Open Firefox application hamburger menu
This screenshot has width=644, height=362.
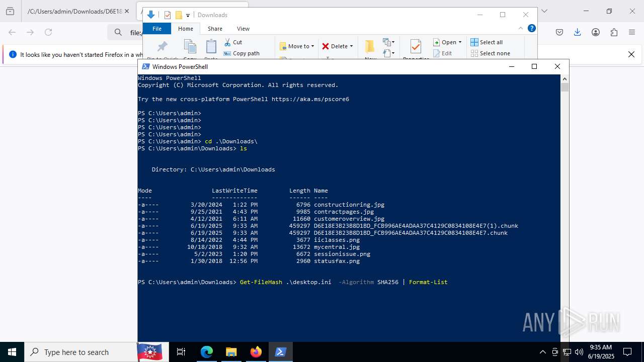[x=632, y=32]
